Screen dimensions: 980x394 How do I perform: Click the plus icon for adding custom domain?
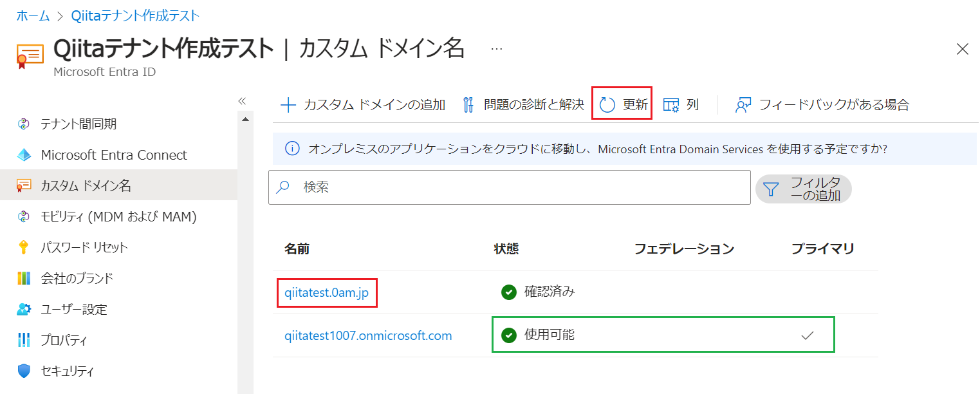(x=288, y=105)
